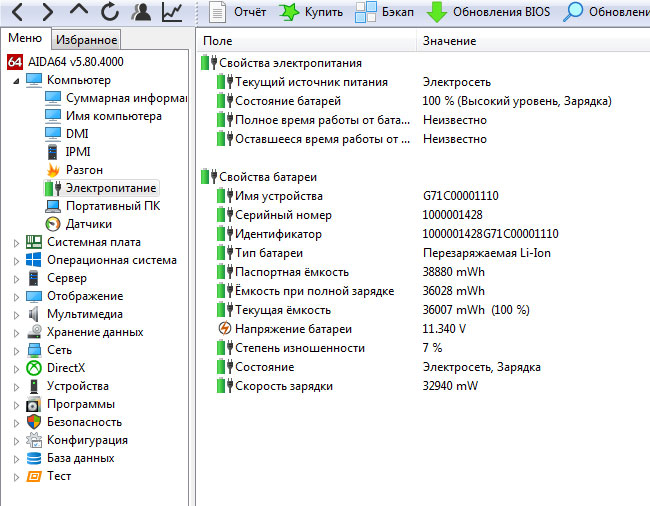The width and height of the screenshot is (650, 506).
Task: Expand the Отображение node
Action: [x=16, y=297]
